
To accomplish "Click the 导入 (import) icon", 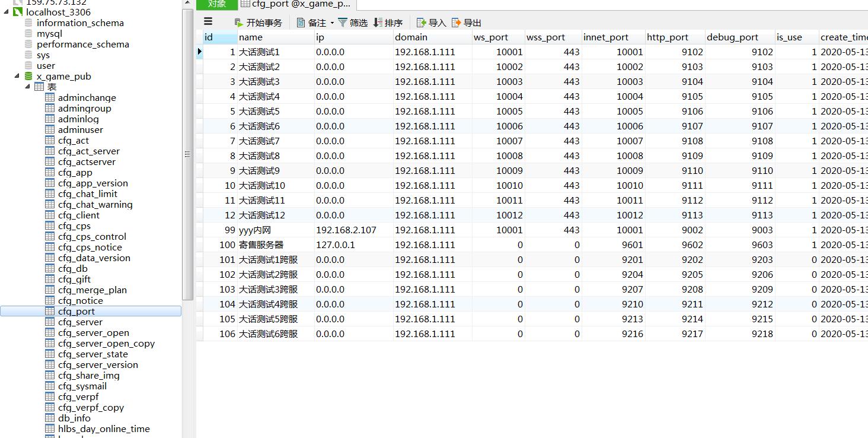I will [422, 23].
